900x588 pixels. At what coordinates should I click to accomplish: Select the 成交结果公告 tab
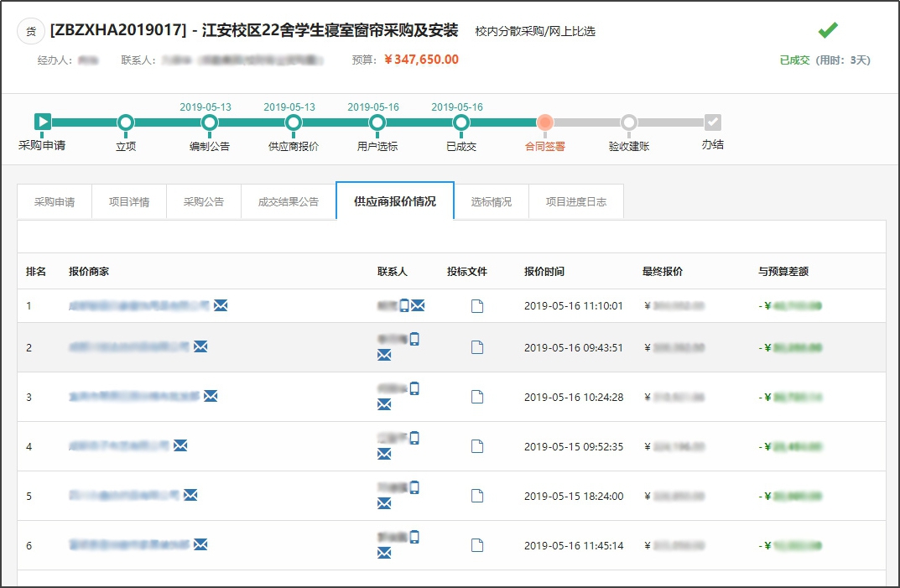click(x=288, y=202)
